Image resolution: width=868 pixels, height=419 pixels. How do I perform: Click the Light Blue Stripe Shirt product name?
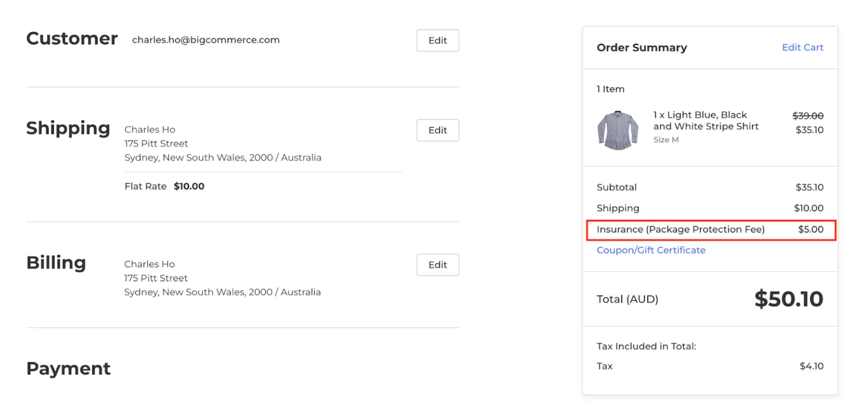pos(706,121)
